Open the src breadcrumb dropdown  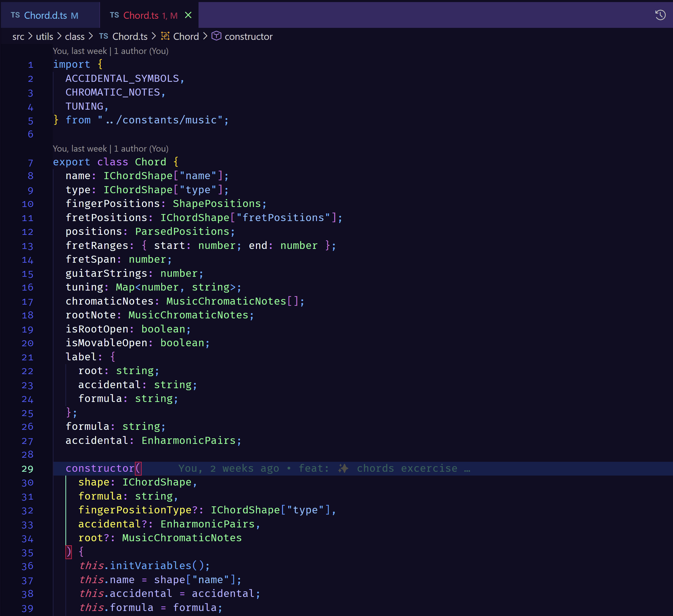[x=19, y=37]
